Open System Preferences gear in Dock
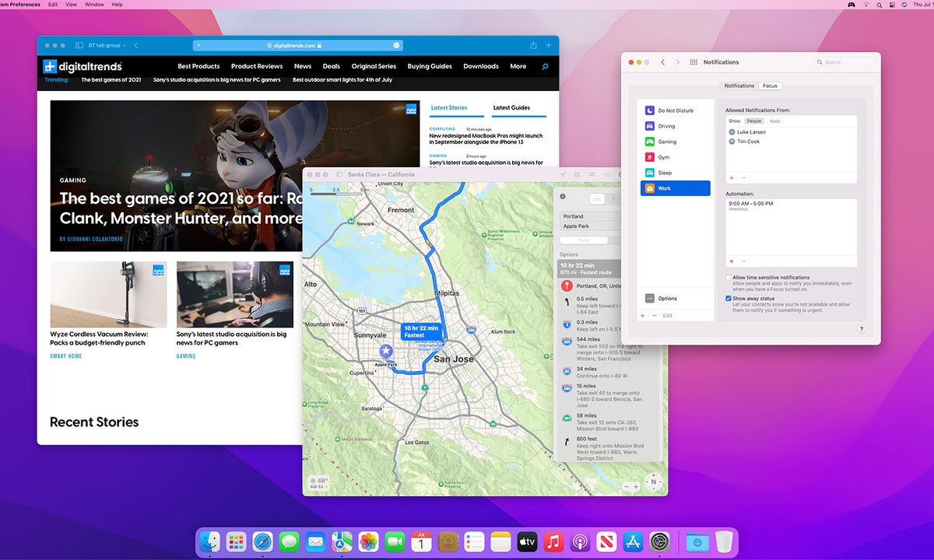 (660, 541)
